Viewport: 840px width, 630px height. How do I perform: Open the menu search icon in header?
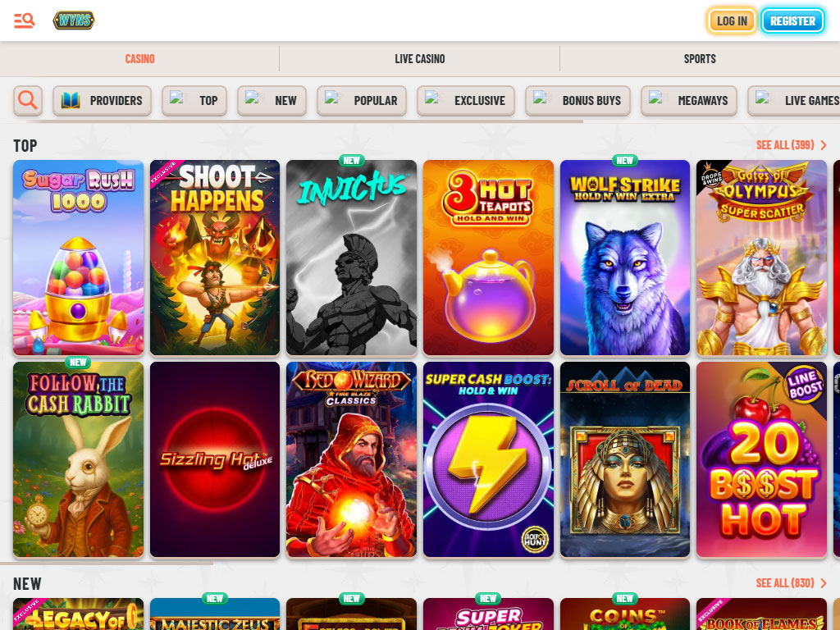tap(24, 21)
